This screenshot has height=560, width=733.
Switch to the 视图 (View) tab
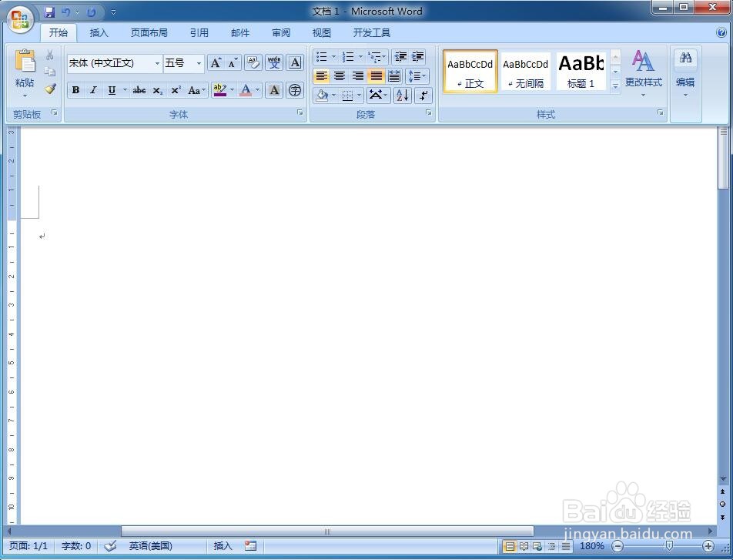[x=322, y=33]
